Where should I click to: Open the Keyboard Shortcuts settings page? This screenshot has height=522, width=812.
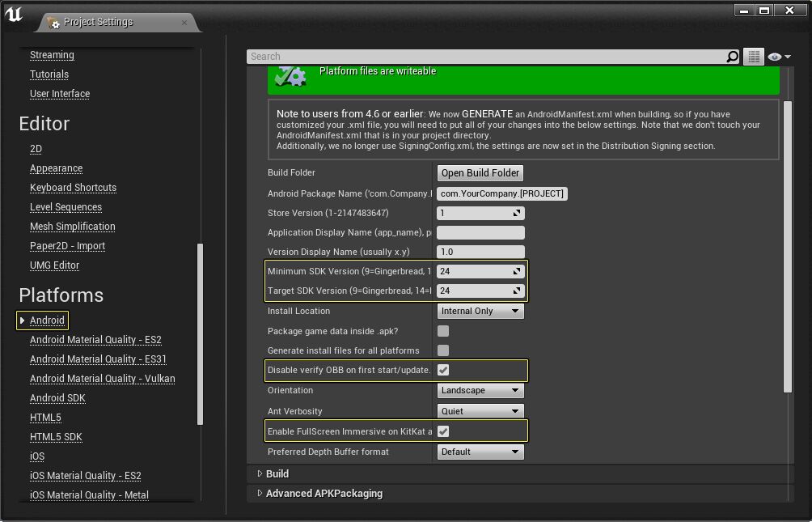(x=73, y=187)
